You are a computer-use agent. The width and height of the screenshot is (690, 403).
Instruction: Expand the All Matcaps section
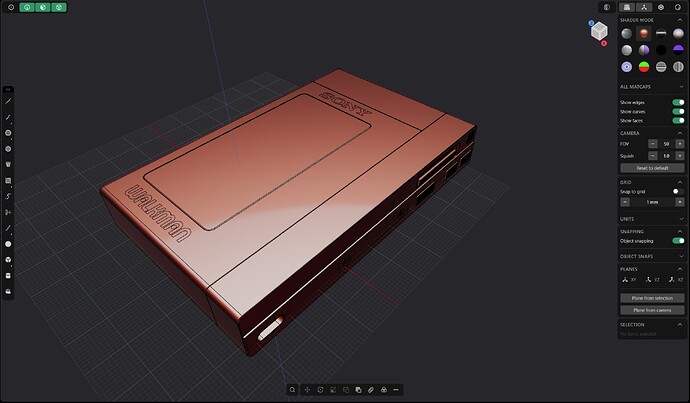coord(651,87)
